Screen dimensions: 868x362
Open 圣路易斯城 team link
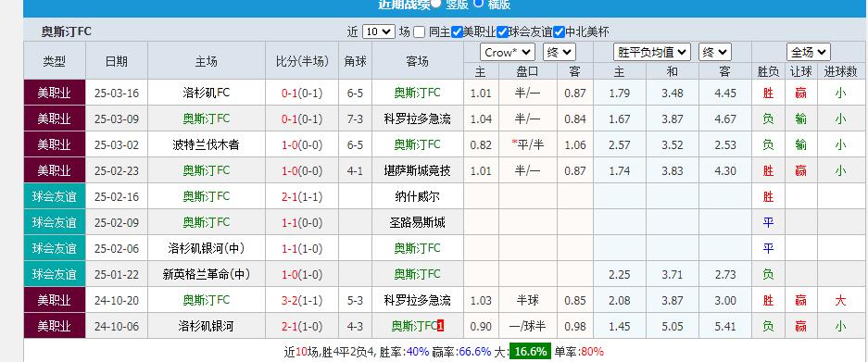(417, 223)
